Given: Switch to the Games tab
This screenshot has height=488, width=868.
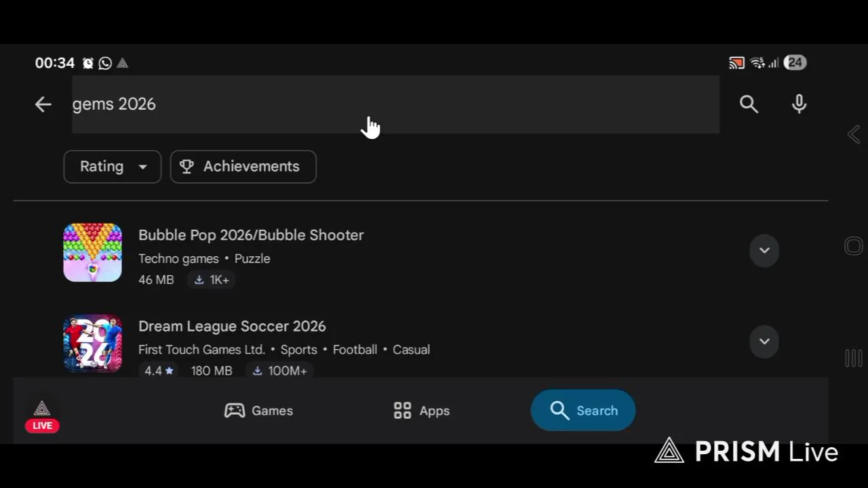Looking at the screenshot, I should point(258,411).
